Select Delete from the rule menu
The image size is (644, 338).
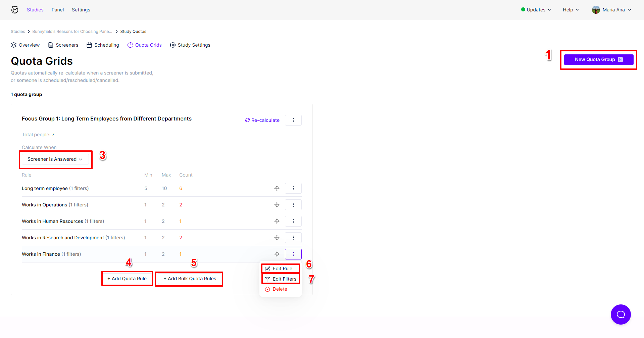point(280,289)
